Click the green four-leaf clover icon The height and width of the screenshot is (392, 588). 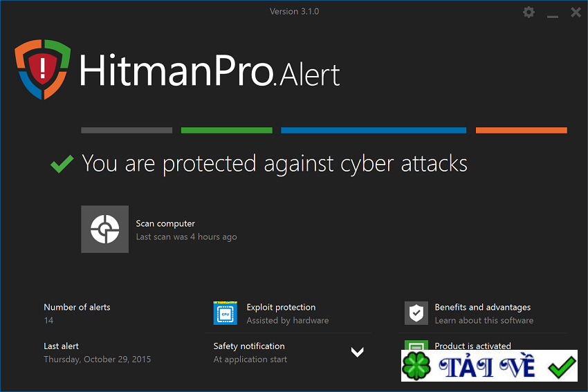click(x=416, y=366)
